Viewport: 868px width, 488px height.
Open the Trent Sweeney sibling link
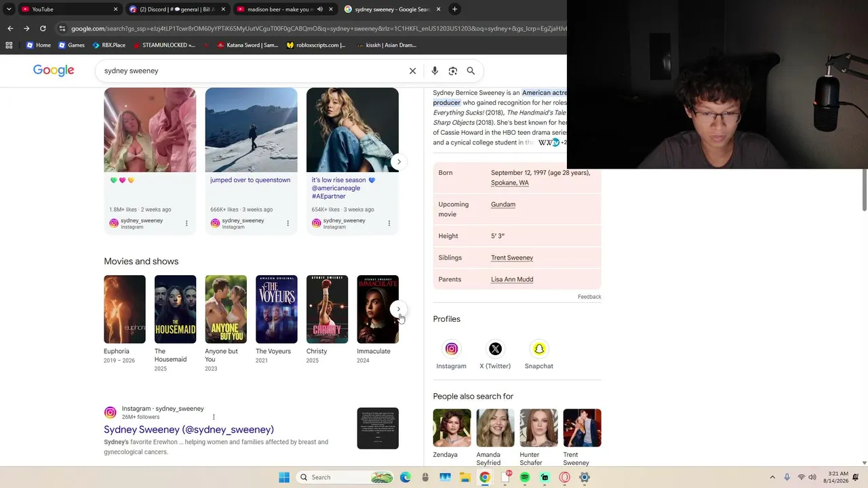(512, 258)
